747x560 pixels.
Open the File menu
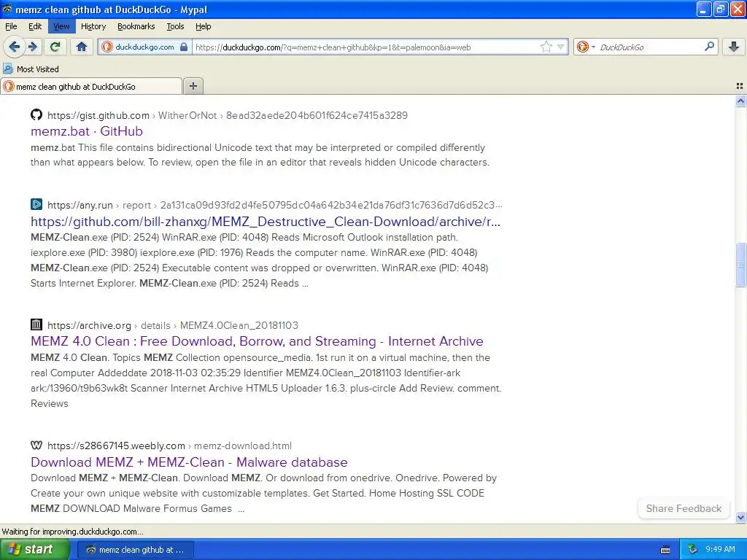[x=11, y=26]
